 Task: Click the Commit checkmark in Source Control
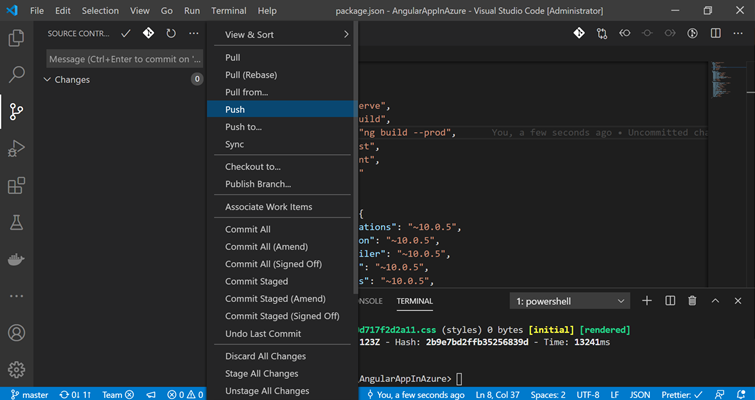(126, 33)
